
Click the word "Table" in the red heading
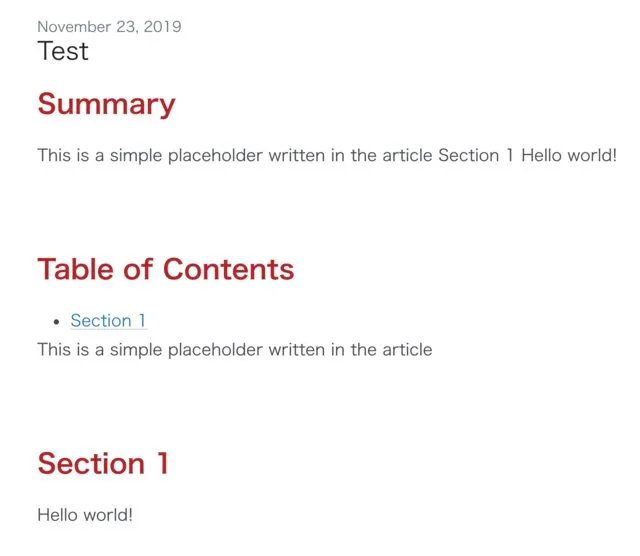coord(76,269)
